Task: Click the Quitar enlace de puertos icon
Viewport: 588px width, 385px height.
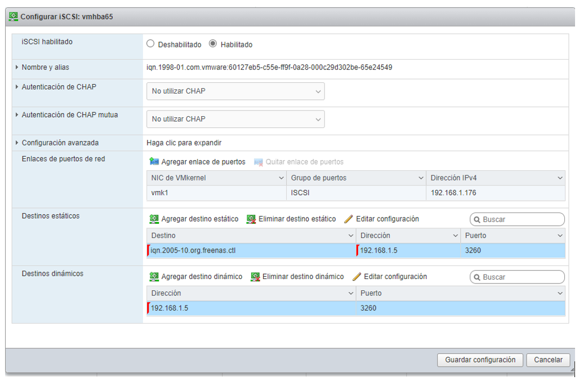Action: [259, 162]
